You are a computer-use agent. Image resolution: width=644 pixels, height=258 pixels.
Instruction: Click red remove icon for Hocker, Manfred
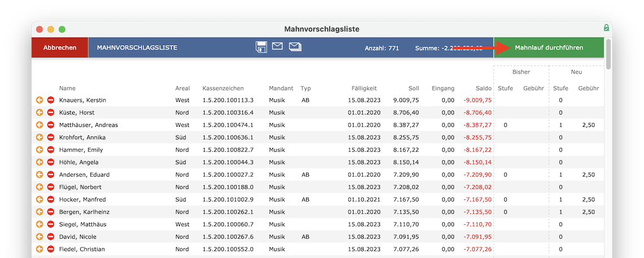point(51,199)
